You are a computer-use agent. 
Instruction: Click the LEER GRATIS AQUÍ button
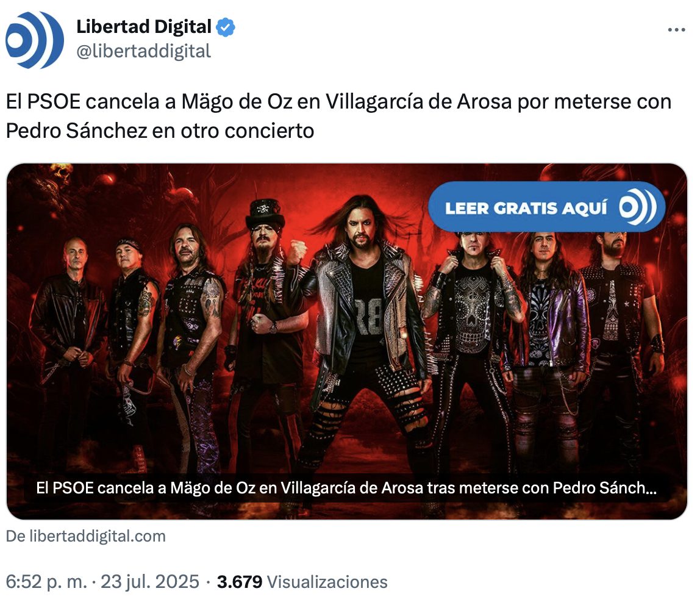[x=546, y=207]
